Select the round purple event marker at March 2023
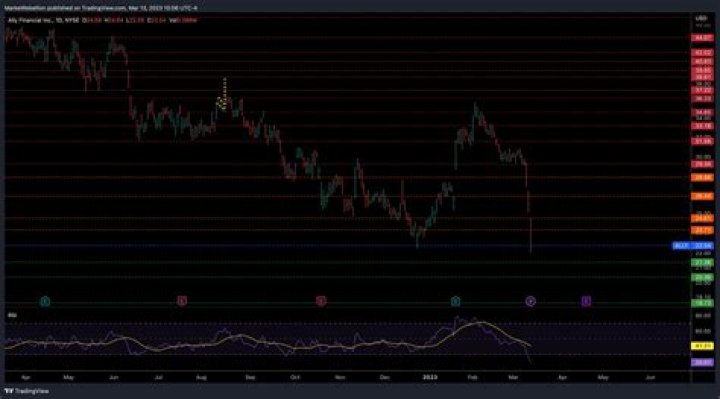Image resolution: width=720 pixels, height=399 pixels. tap(530, 301)
